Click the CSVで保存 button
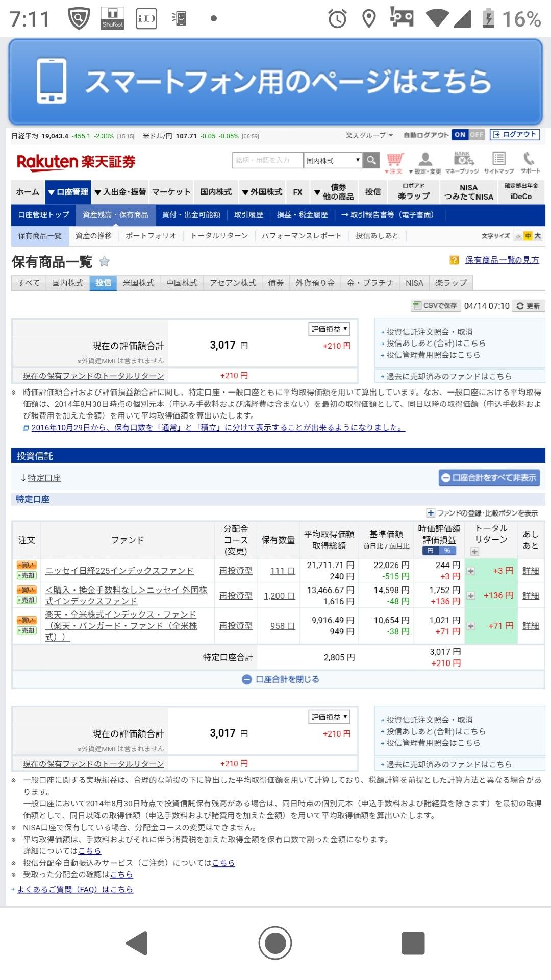Screen dimensions: 551x980 tap(435, 306)
